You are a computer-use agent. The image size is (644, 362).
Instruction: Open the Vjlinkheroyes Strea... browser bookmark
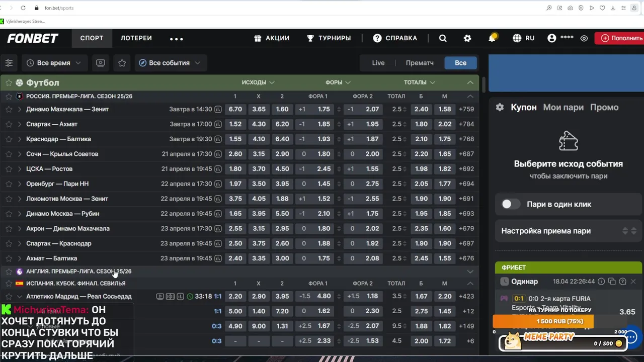pos(23,21)
